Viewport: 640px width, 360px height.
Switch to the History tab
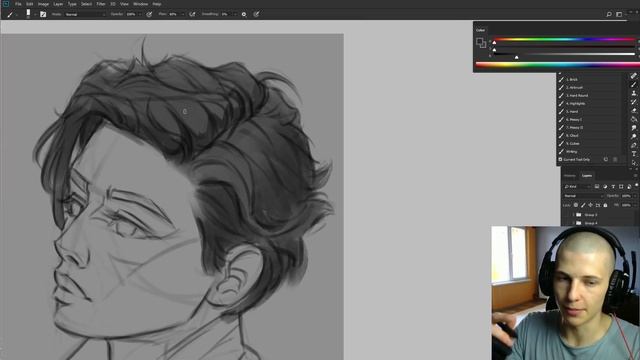point(569,176)
